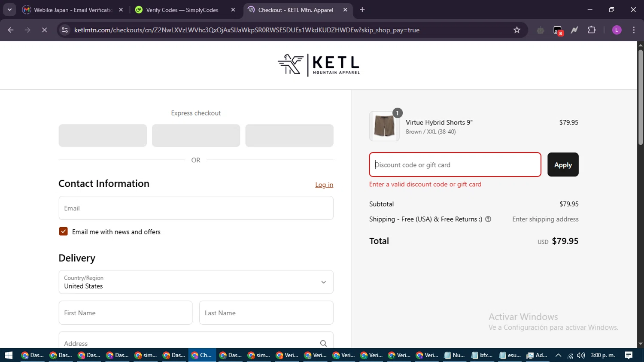Image resolution: width=644 pixels, height=362 pixels.
Task: Click the Ch... Chrome taskbar item
Action: pyautogui.click(x=202, y=355)
